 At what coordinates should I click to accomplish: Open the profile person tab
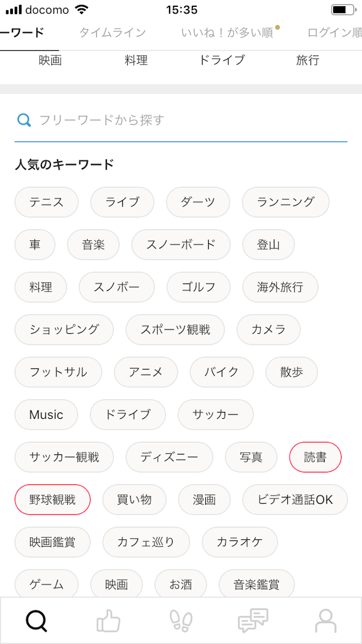point(325,621)
